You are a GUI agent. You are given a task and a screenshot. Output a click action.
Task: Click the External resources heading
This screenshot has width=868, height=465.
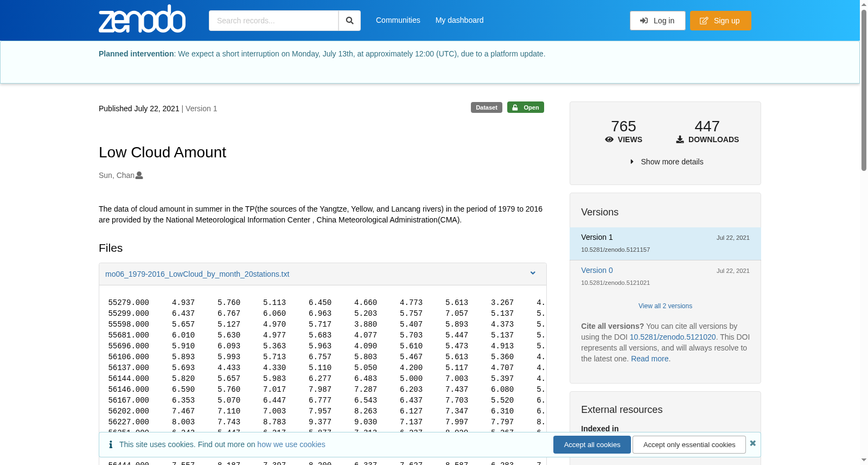point(622,410)
